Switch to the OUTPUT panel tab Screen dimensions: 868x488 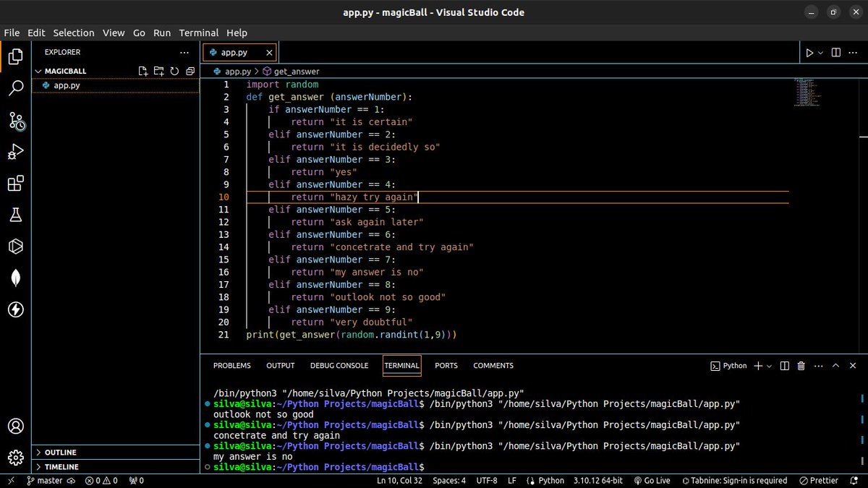281,366
